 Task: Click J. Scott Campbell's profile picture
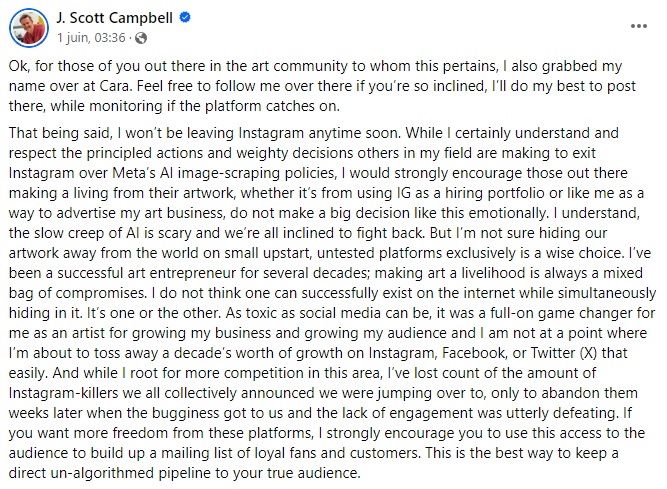point(29,28)
